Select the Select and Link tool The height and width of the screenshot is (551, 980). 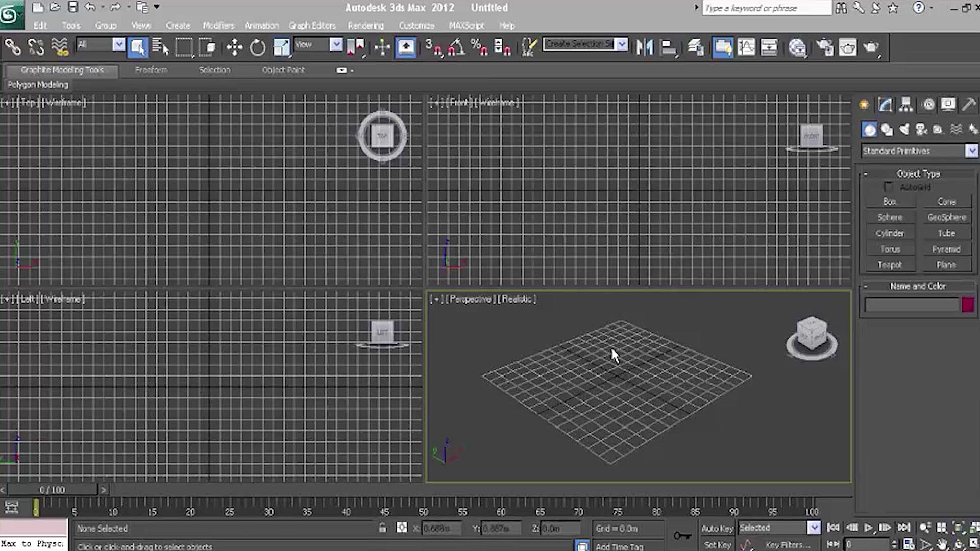(x=13, y=47)
